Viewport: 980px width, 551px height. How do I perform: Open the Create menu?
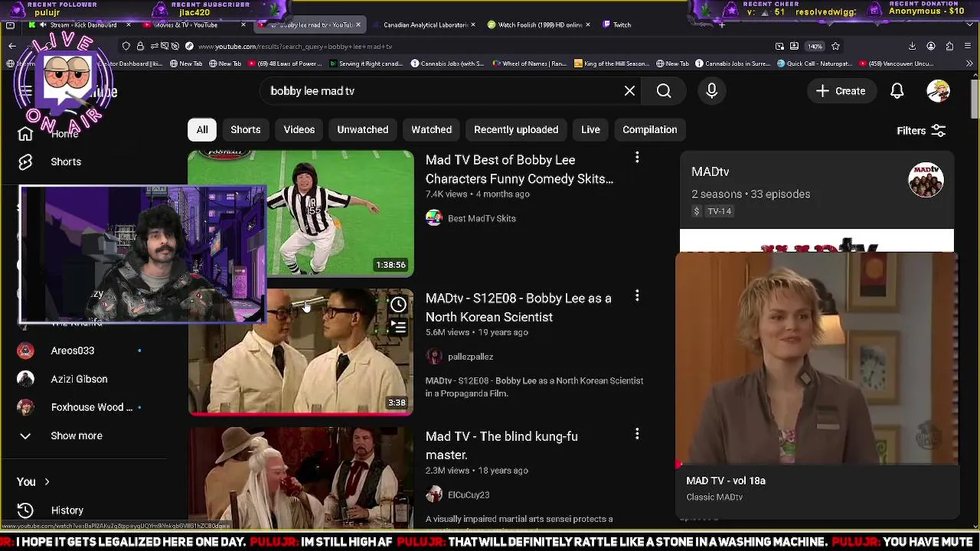pyautogui.click(x=841, y=91)
